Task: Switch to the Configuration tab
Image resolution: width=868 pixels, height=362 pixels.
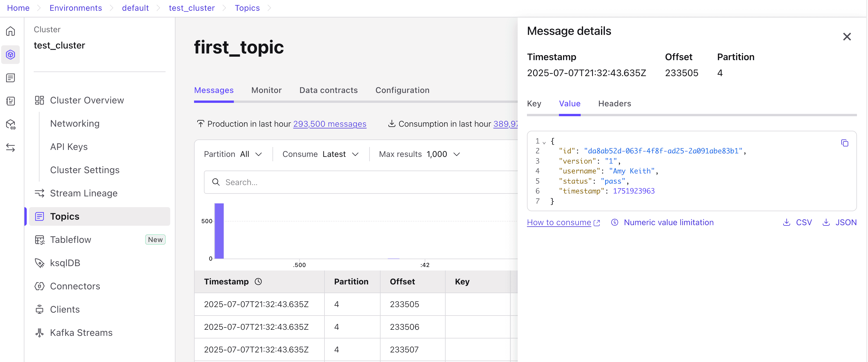Action: pyautogui.click(x=402, y=90)
